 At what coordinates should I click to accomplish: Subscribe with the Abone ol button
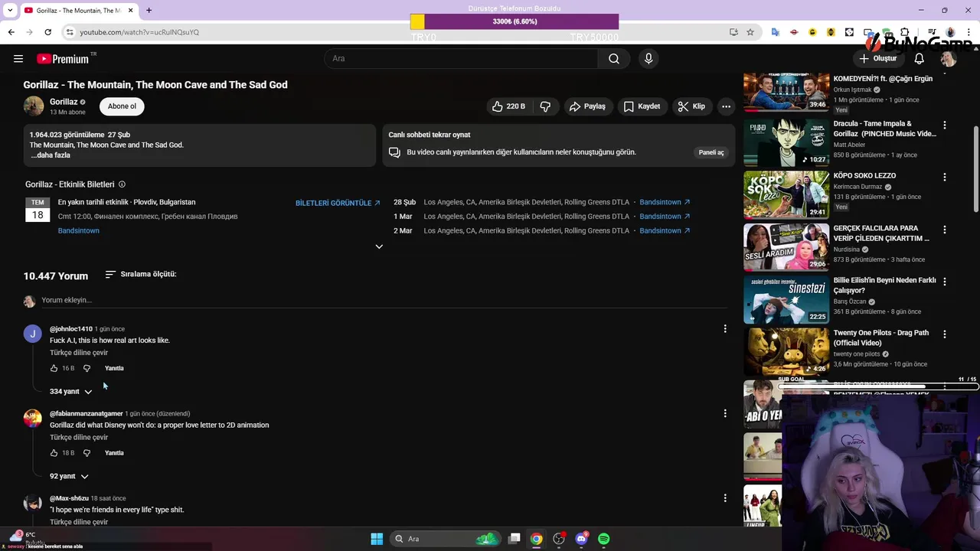click(x=122, y=106)
